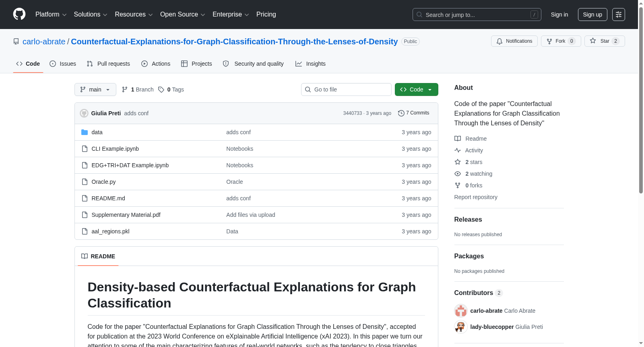This screenshot has height=347, width=644.
Task: Select the Code tab
Action: coord(28,64)
